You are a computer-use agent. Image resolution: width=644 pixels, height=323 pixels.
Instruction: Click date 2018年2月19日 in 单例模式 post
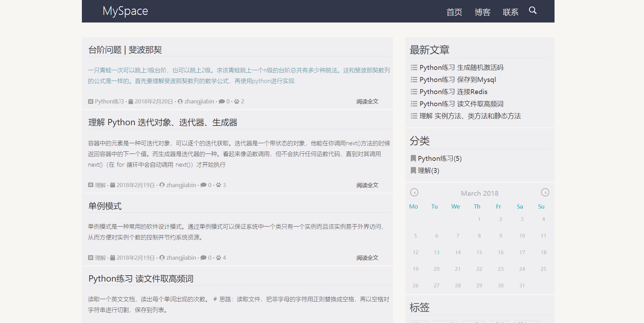[135, 258]
